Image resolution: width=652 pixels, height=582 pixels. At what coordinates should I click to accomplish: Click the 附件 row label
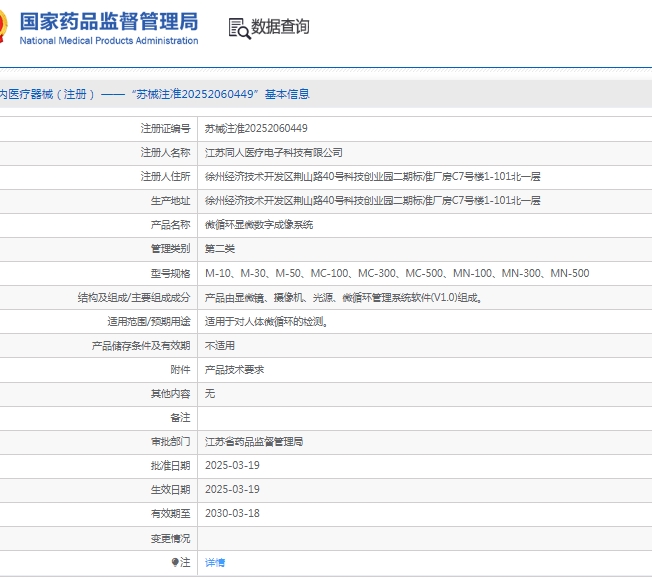180,370
